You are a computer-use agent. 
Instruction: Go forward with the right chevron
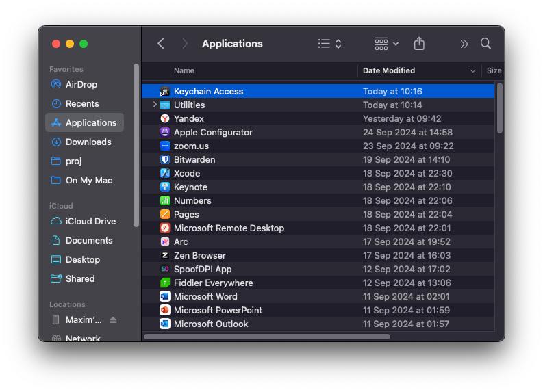[x=185, y=44]
